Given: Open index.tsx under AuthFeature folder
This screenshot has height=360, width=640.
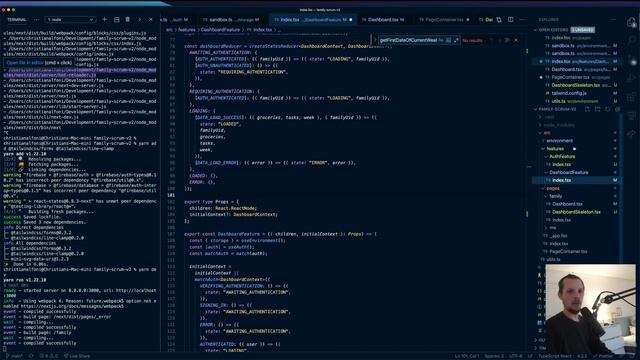Looking at the screenshot, I should [x=577, y=164].
